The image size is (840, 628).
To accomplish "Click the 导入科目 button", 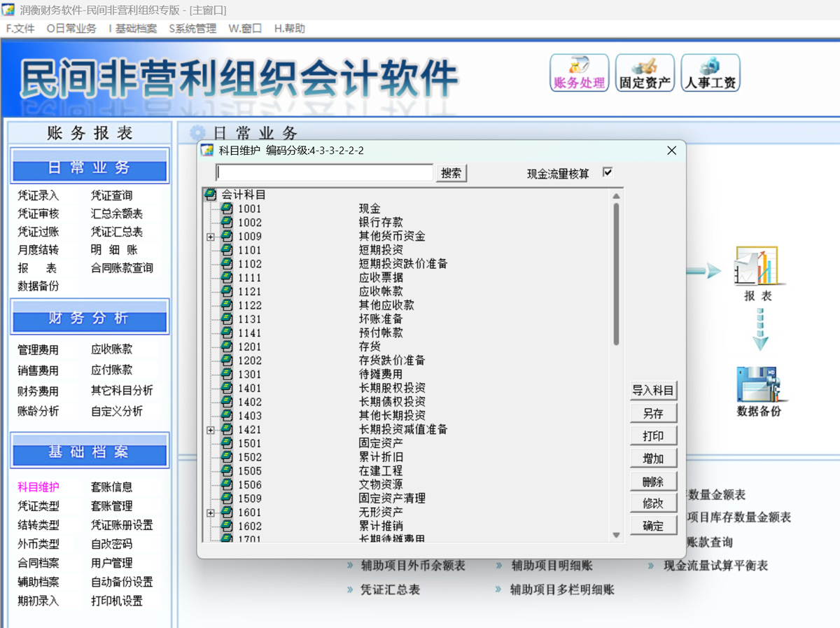I will (653, 391).
